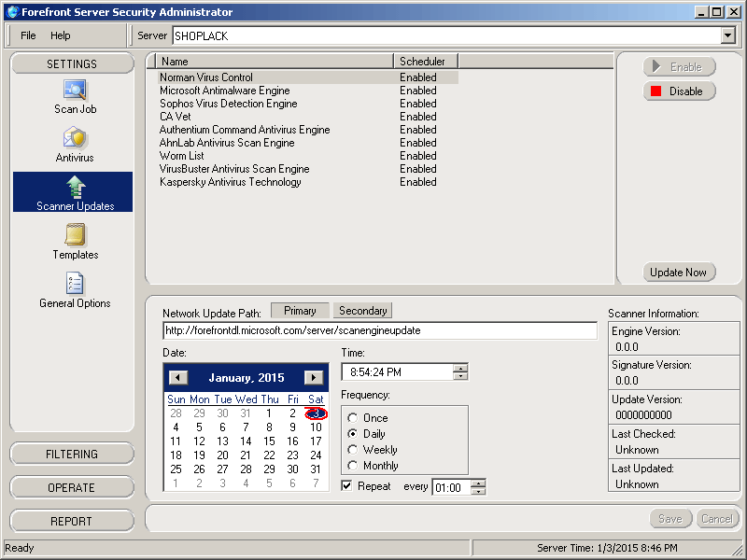Increase the Time value with up arrow
Screen dimensions: 747x560
(x=460, y=368)
